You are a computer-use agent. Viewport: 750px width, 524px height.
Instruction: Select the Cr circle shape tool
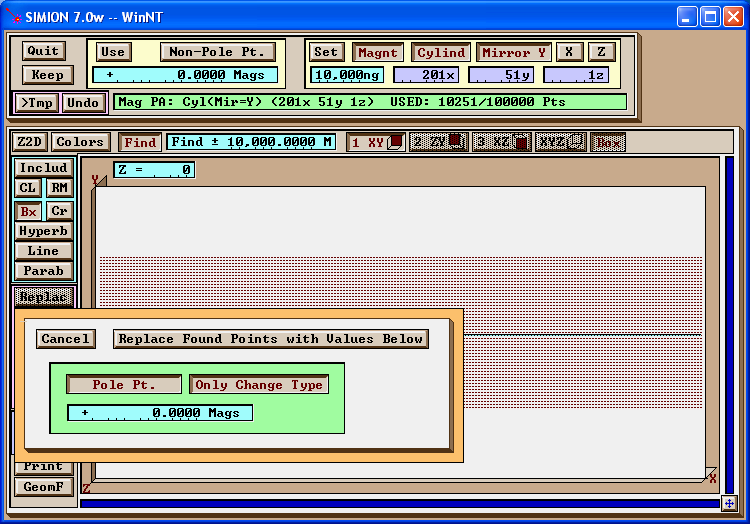tap(60, 211)
